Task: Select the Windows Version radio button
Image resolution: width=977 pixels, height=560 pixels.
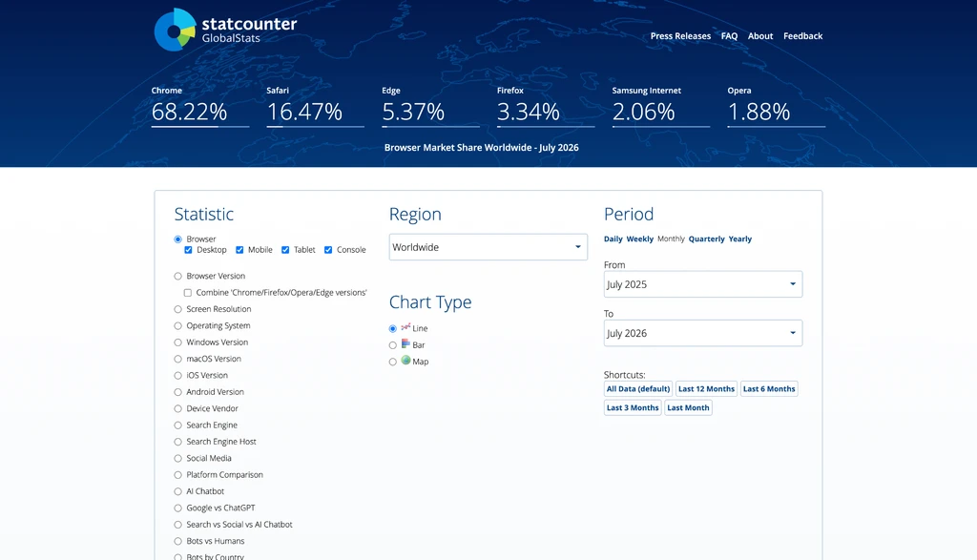Action: [x=178, y=342]
